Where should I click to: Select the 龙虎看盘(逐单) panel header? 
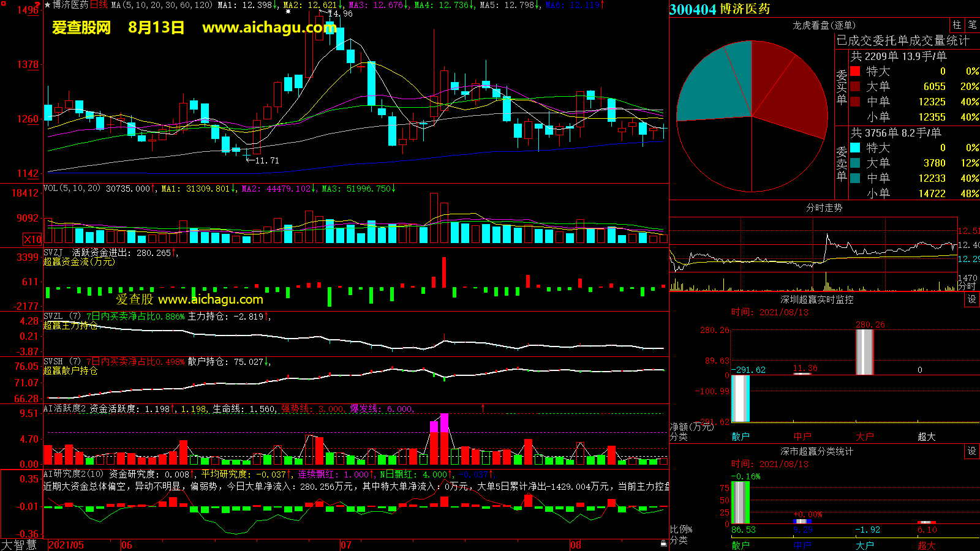tap(824, 25)
